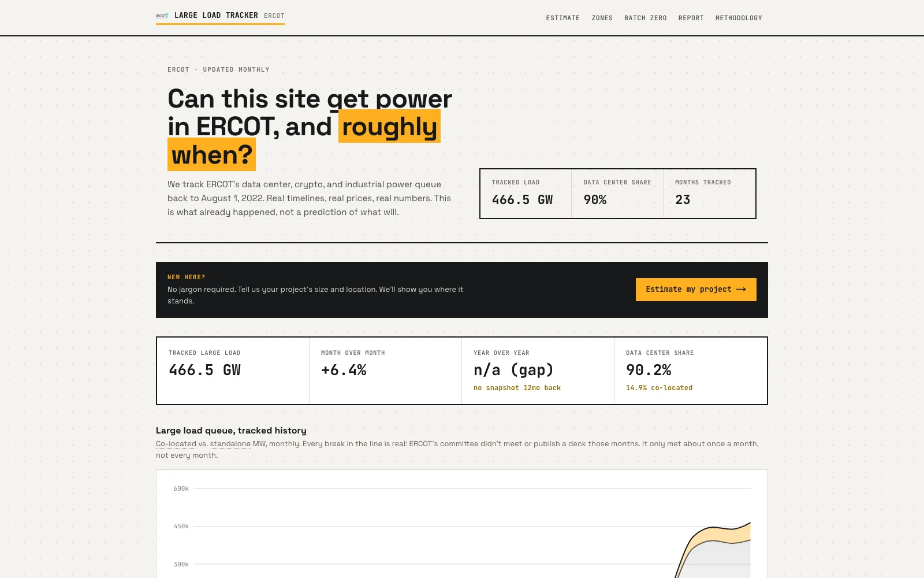
Task: Open the Large Load Tracker home link
Action: point(220,16)
